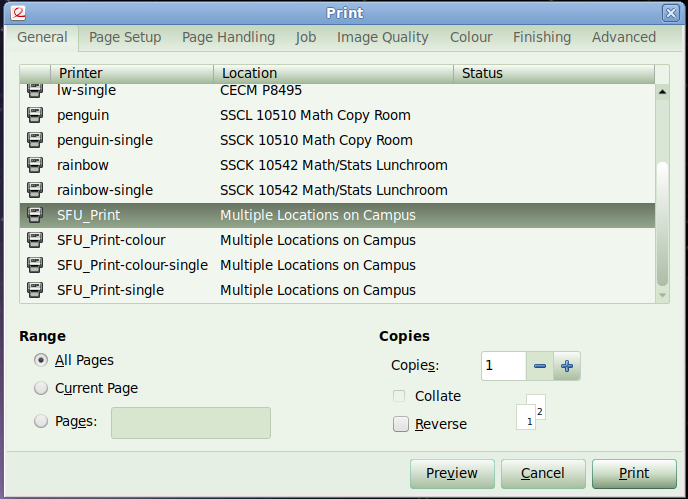Viewport: 688px width, 499px height.
Task: Choose the Current Page range option
Action: pos(41,388)
